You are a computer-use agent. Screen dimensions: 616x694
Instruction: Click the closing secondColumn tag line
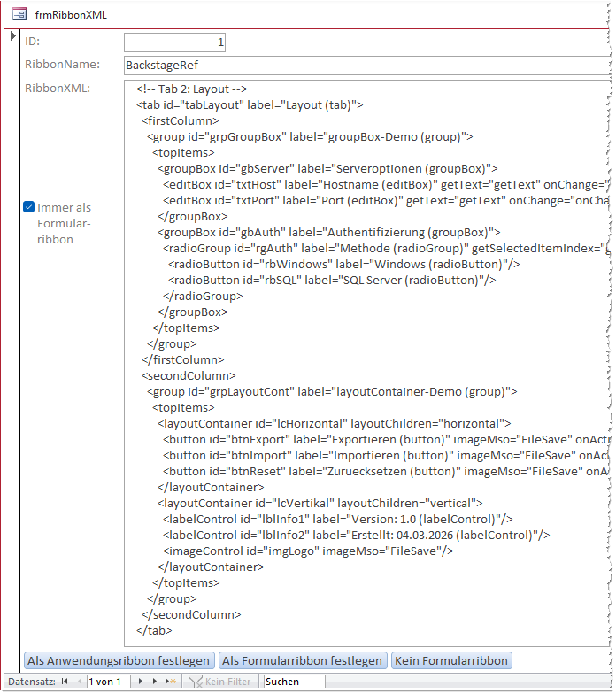pos(191,614)
